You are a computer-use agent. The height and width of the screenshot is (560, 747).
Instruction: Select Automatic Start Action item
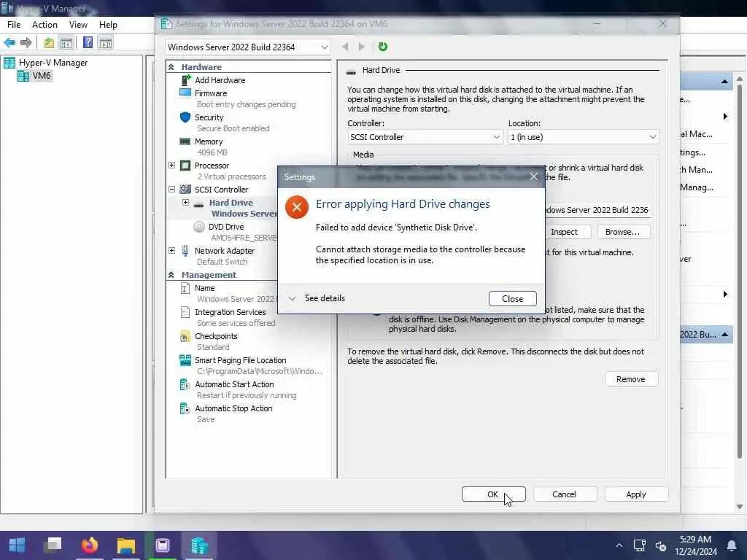pos(234,384)
